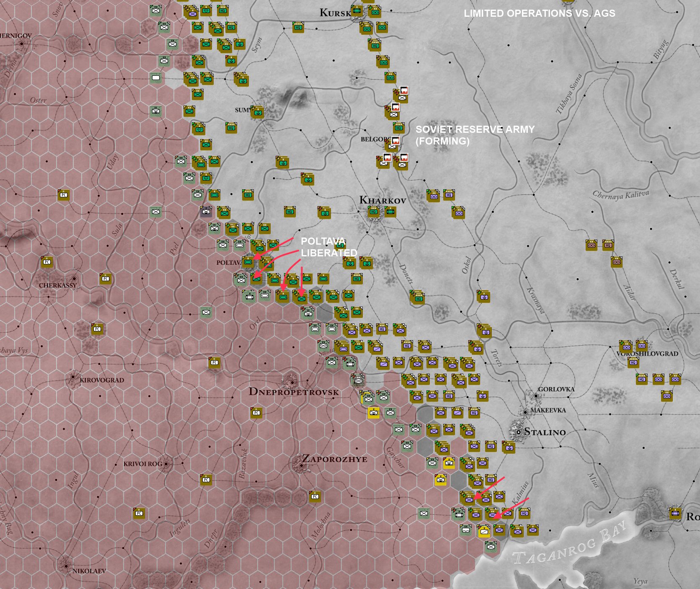This screenshot has height=589, width=700.
Task: Select the green armored brigade right of Kharkov HQ
Action: [390, 212]
